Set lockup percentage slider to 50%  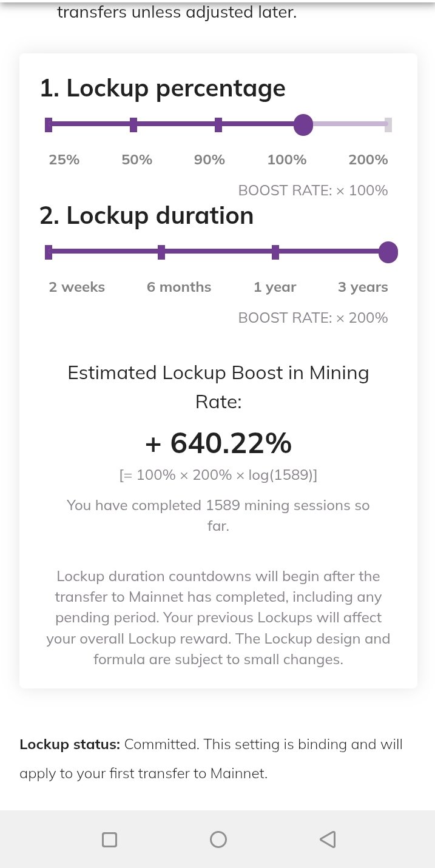click(x=133, y=126)
